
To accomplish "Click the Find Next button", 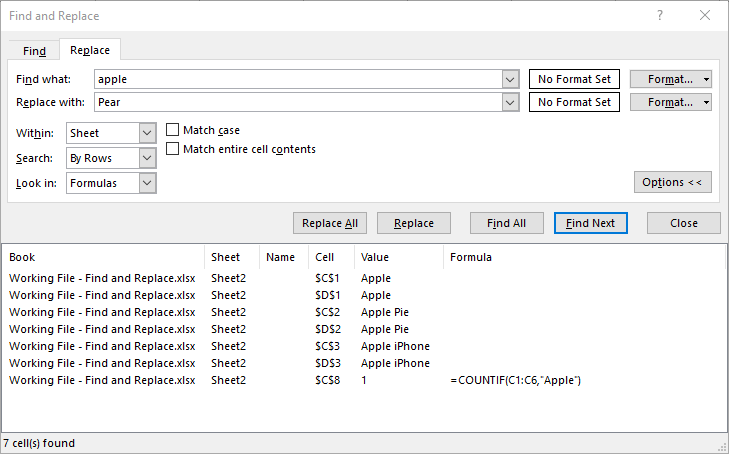I will (590, 223).
